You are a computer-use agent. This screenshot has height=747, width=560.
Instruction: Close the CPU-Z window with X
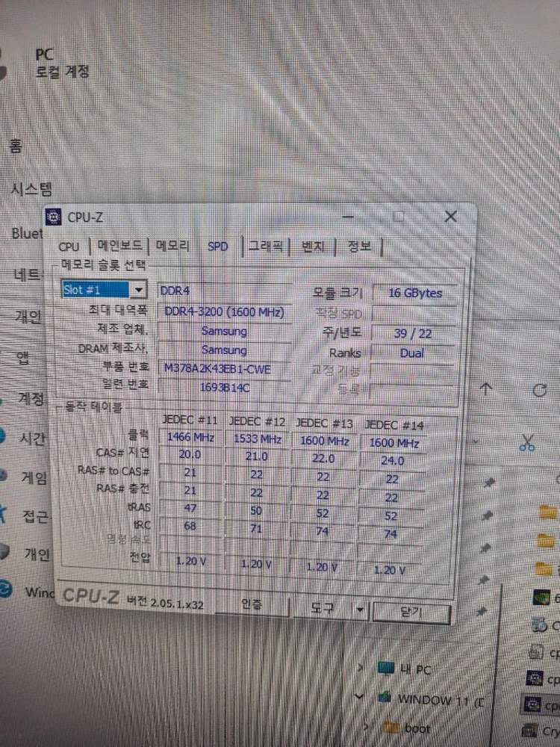click(x=450, y=217)
